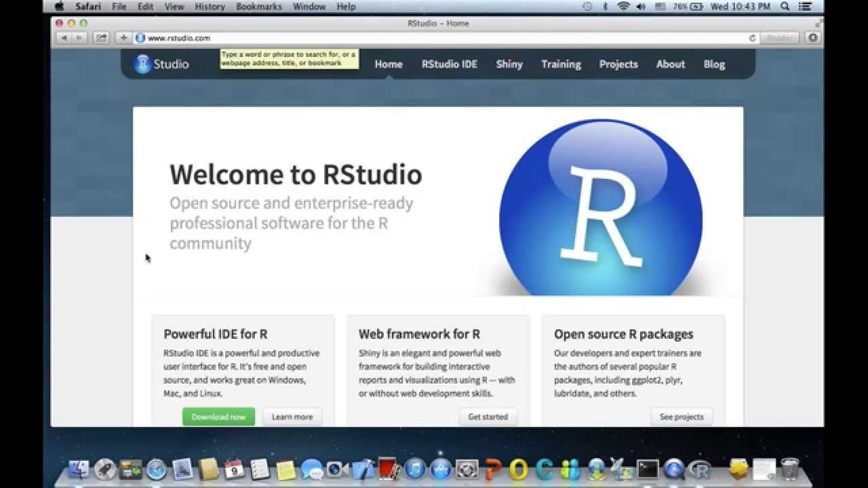Open Notification Center icon in menu bar
Viewport: 868px width, 488px height.
tap(806, 6)
